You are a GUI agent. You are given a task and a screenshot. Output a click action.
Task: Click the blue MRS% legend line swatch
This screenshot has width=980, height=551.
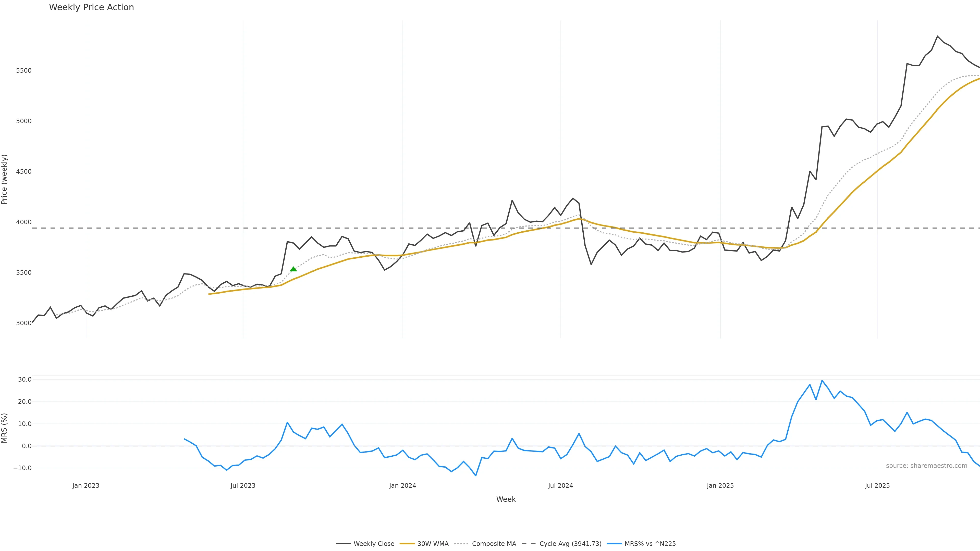click(614, 544)
